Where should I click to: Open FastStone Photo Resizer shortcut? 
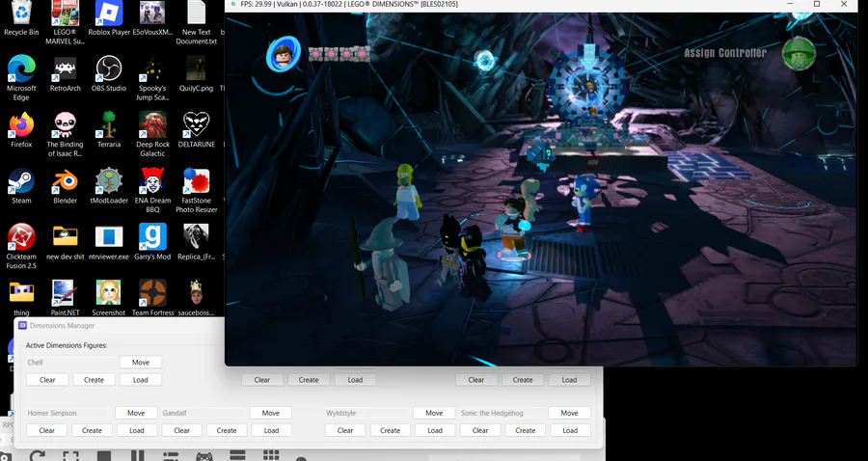point(196,191)
